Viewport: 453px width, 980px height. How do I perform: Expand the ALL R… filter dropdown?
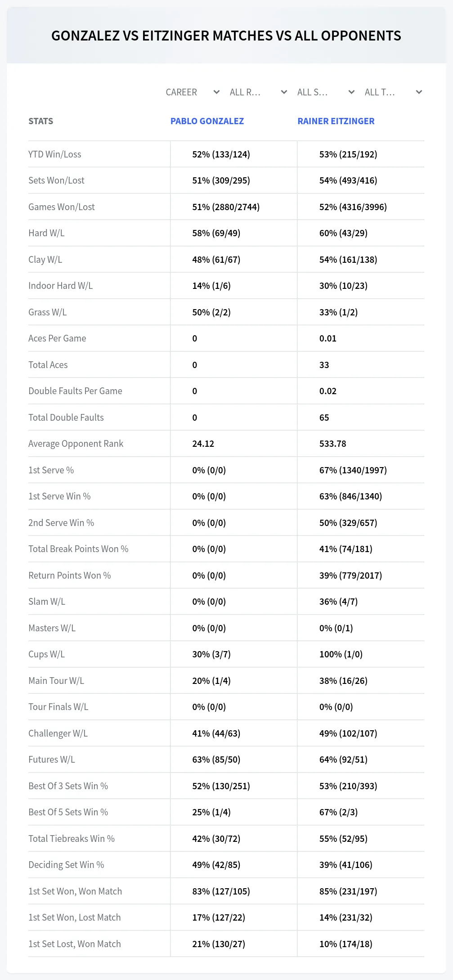[258, 92]
